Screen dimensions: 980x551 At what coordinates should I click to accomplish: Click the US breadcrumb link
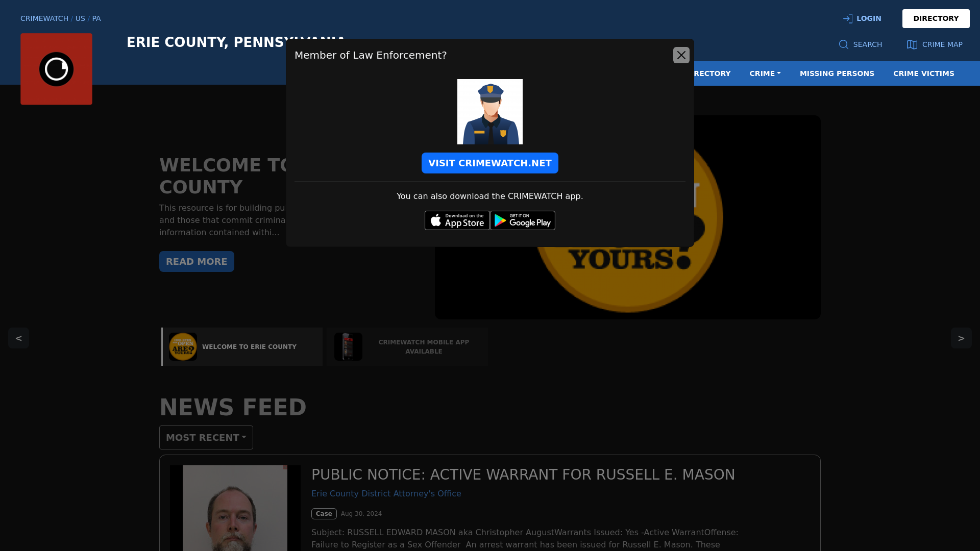click(x=80, y=18)
